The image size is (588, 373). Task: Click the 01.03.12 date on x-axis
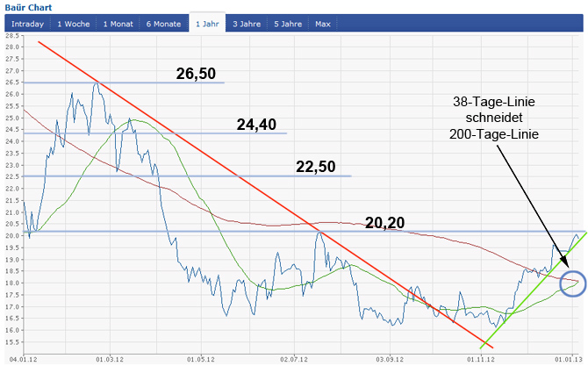pos(110,359)
